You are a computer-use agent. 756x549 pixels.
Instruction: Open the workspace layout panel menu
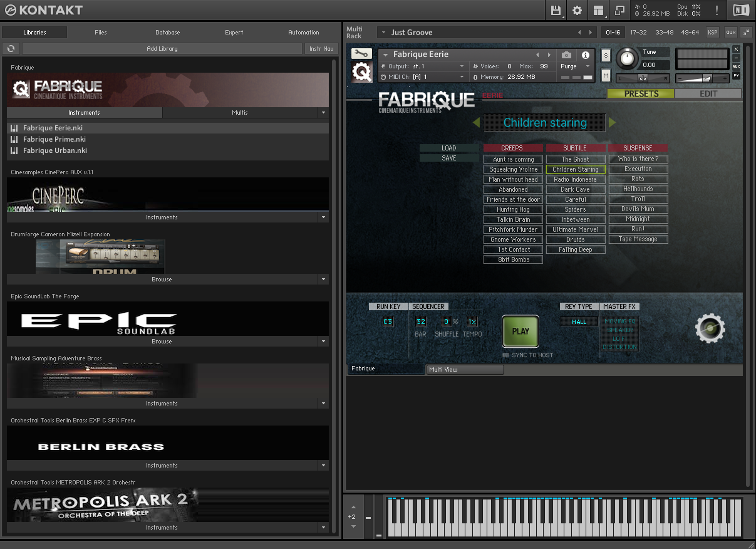click(x=598, y=10)
